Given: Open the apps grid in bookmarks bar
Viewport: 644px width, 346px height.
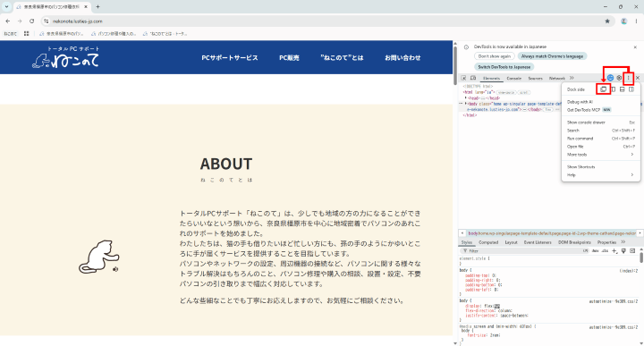Looking at the screenshot, I should pyautogui.click(x=26, y=34).
